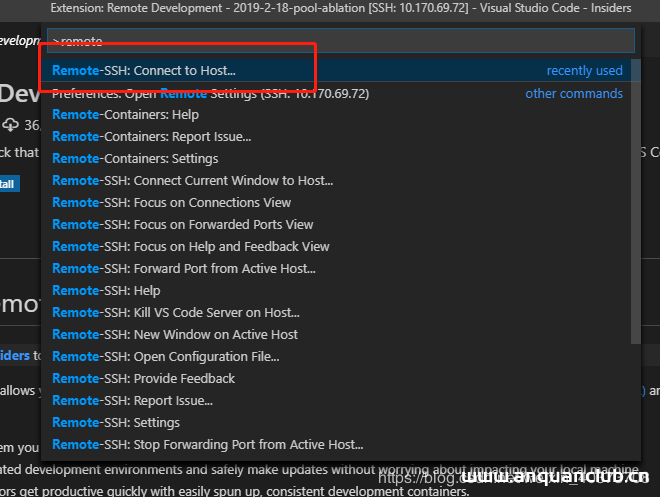Image resolution: width=660 pixels, height=497 pixels.
Task: Choose Remote-Containers: Help
Action: coord(336,114)
